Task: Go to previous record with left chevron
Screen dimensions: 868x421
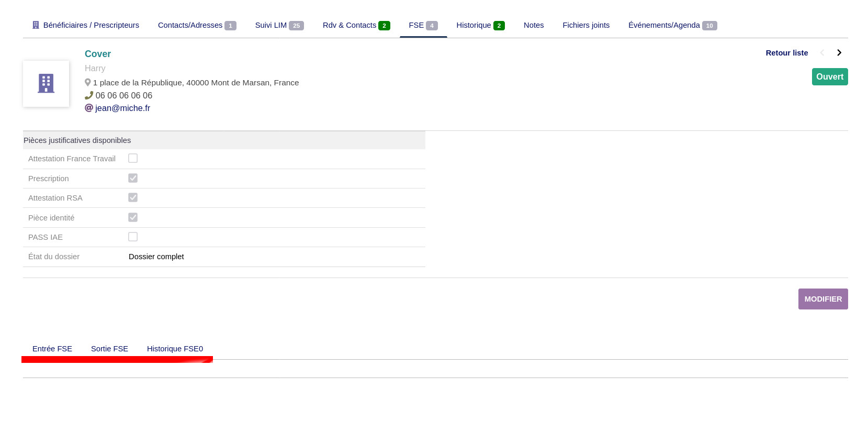Action: tap(822, 53)
